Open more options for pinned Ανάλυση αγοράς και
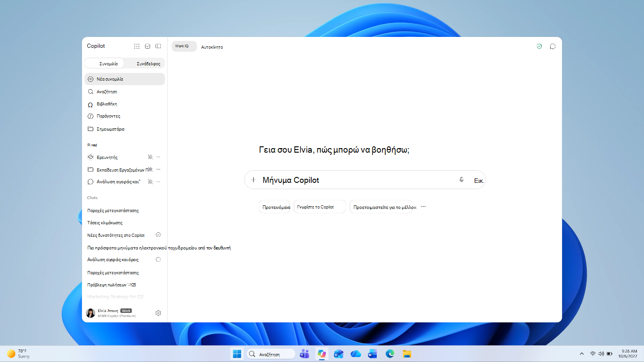 159,181
